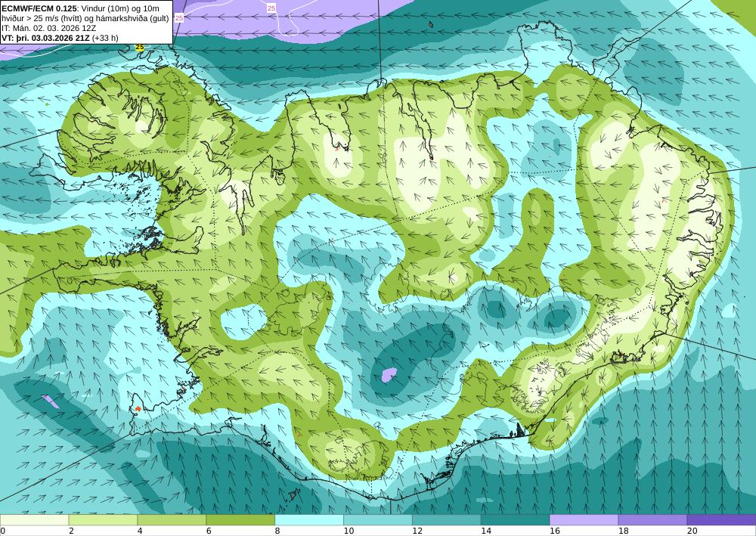The image size is (756, 536).
Task: Click the 'VT: þri. 03.03.2026 21Z' valid time
Action: pyautogui.click(x=45, y=38)
